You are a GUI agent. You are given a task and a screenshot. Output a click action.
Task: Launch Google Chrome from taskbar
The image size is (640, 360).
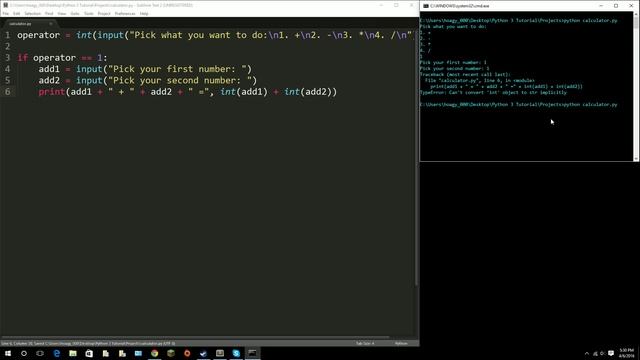click(x=154, y=353)
